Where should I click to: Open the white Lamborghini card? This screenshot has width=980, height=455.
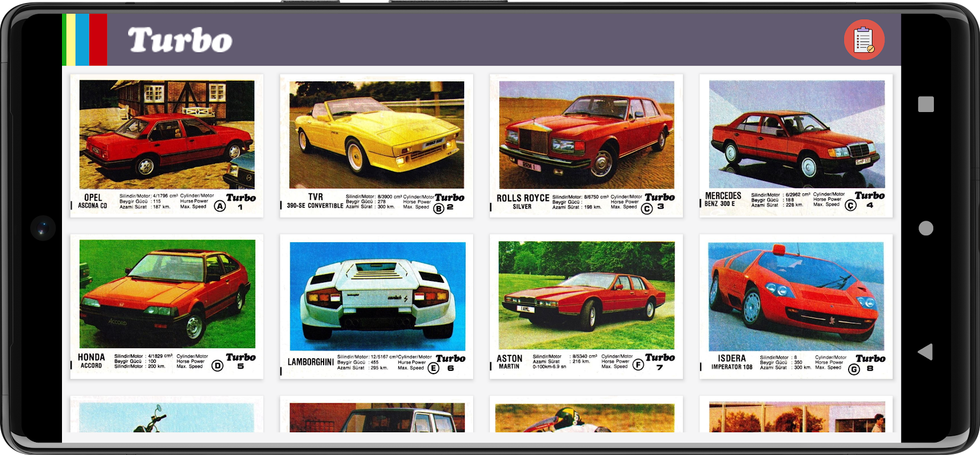(x=377, y=307)
